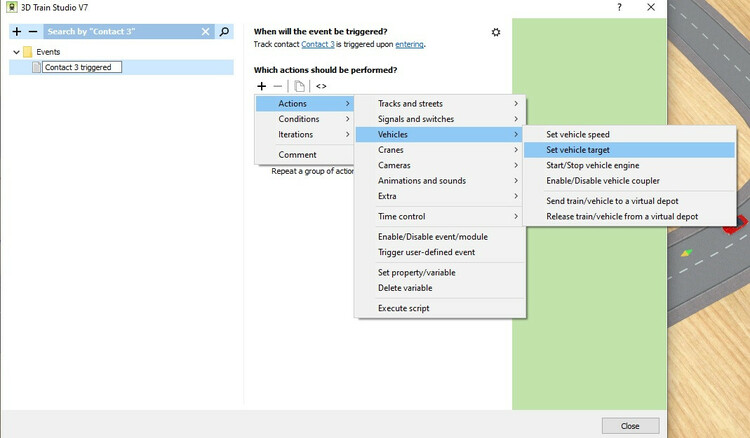Viewport: 750px width, 438px height.
Task: Choose Release train/vehicle from a virtual depot
Action: click(x=629, y=216)
